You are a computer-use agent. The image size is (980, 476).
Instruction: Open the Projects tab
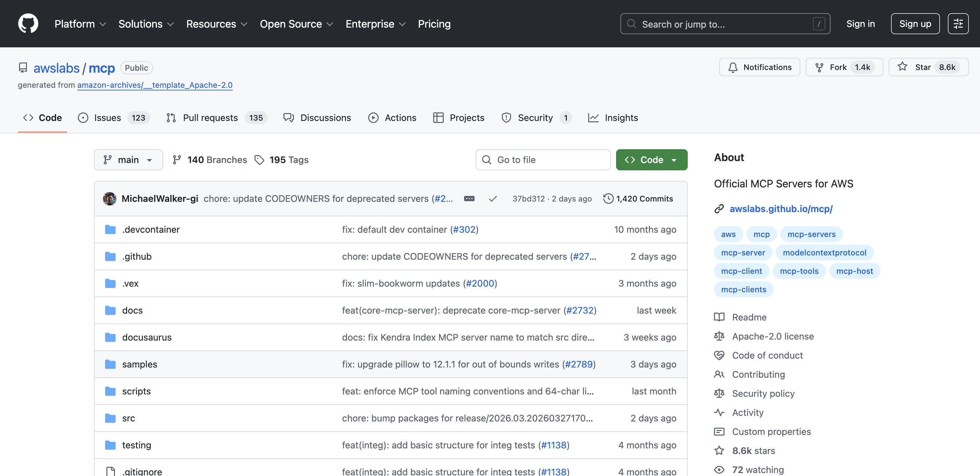pos(459,118)
